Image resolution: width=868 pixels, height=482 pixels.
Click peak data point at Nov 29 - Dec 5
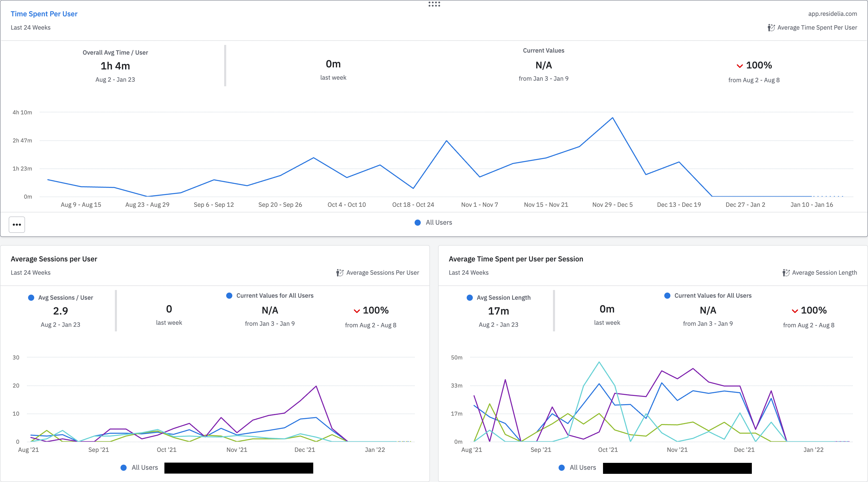(x=612, y=118)
